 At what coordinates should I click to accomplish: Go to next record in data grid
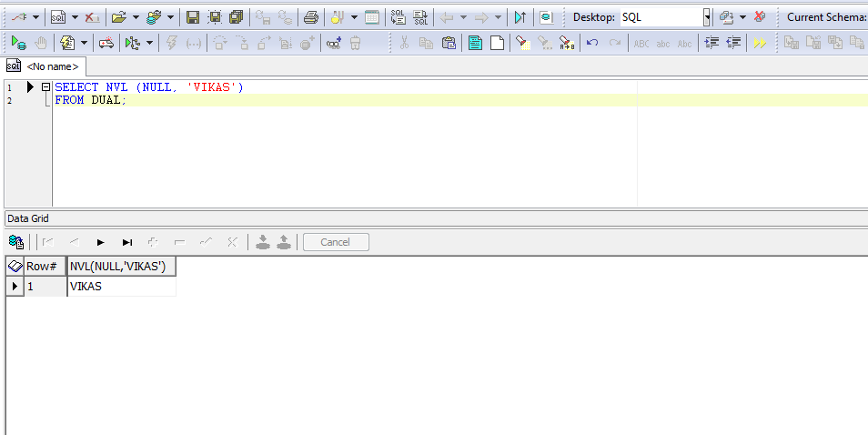100,242
